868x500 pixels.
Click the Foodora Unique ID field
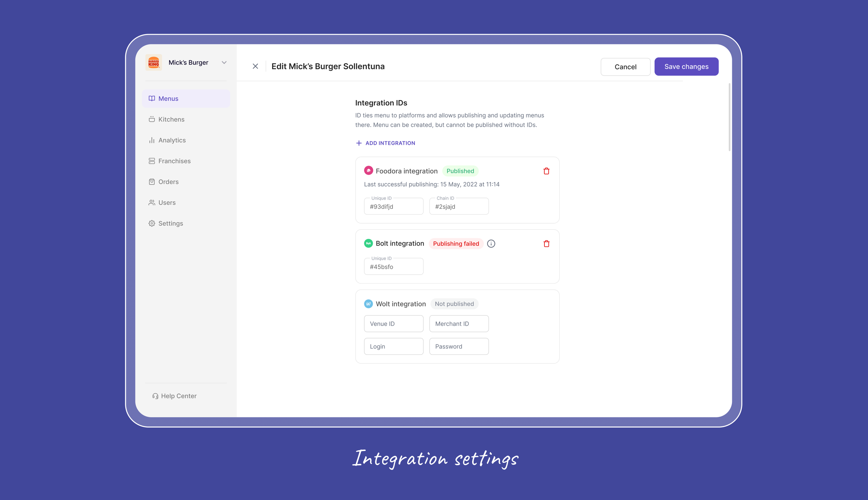point(393,206)
